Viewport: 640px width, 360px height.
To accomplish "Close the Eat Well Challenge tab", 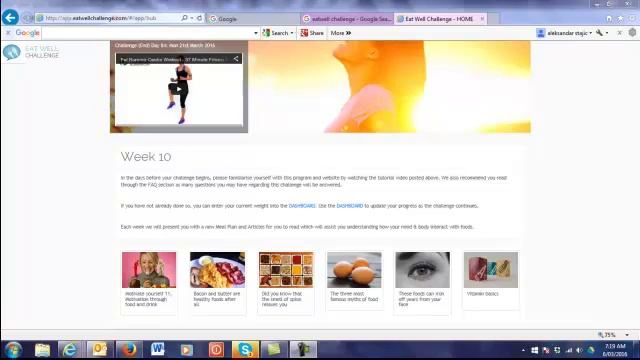I will pyautogui.click(x=482, y=19).
